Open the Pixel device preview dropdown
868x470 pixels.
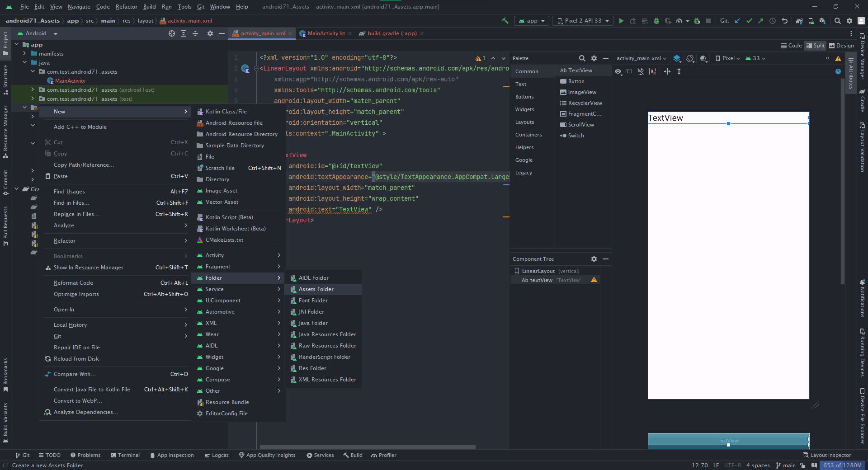coord(727,58)
